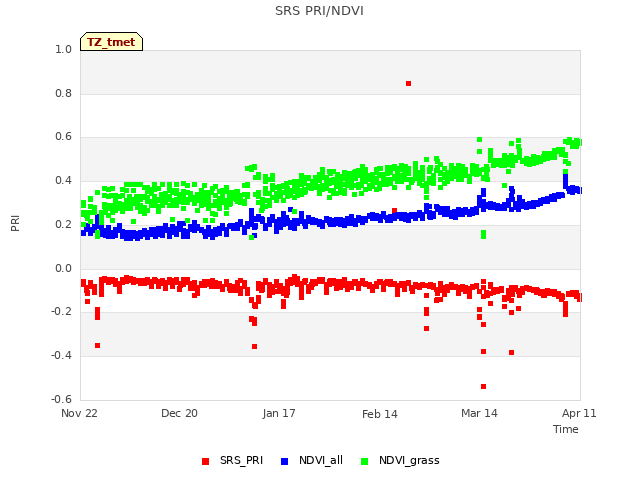Click the Apr 11 axis tick label

click(x=579, y=413)
